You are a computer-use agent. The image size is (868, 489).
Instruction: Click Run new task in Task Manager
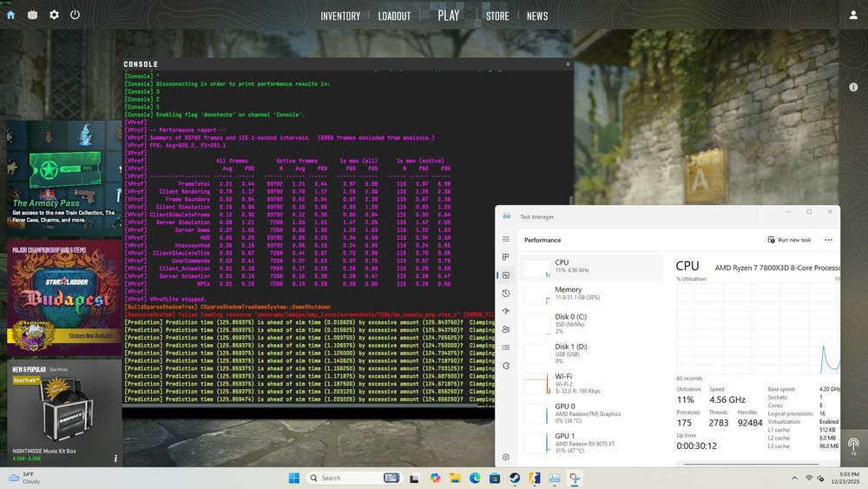[x=789, y=240]
